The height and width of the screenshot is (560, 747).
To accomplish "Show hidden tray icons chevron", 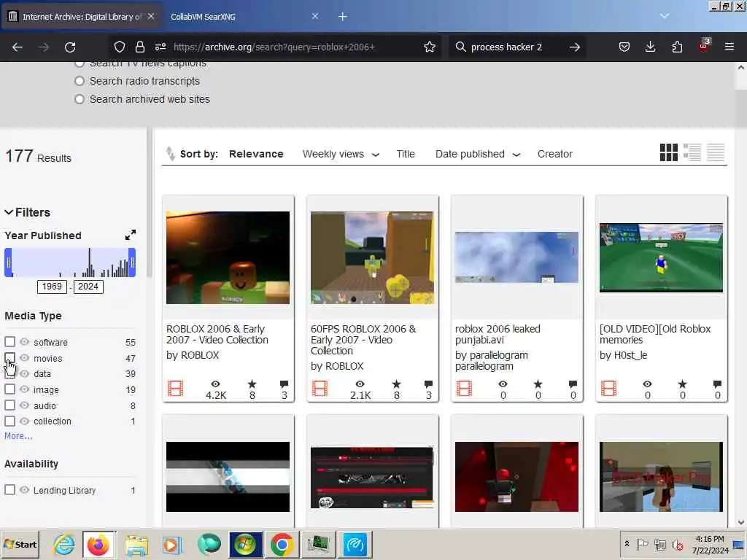I will (x=627, y=544).
